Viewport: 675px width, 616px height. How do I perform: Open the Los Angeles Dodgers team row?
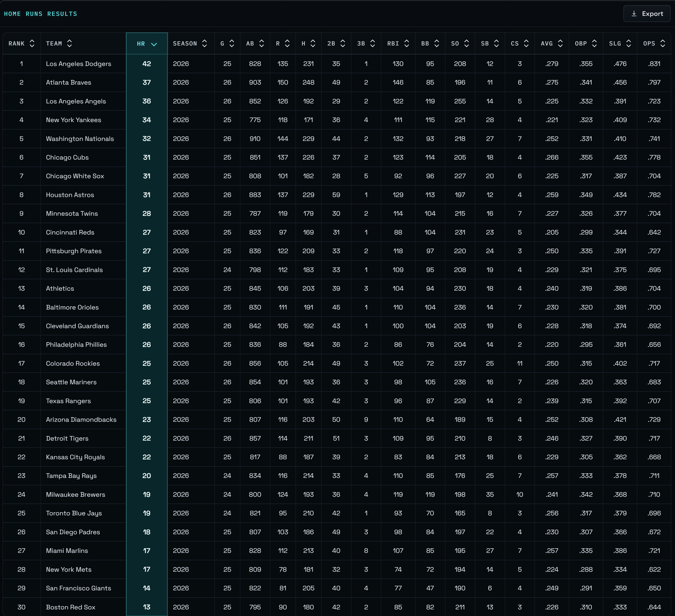pos(78,64)
